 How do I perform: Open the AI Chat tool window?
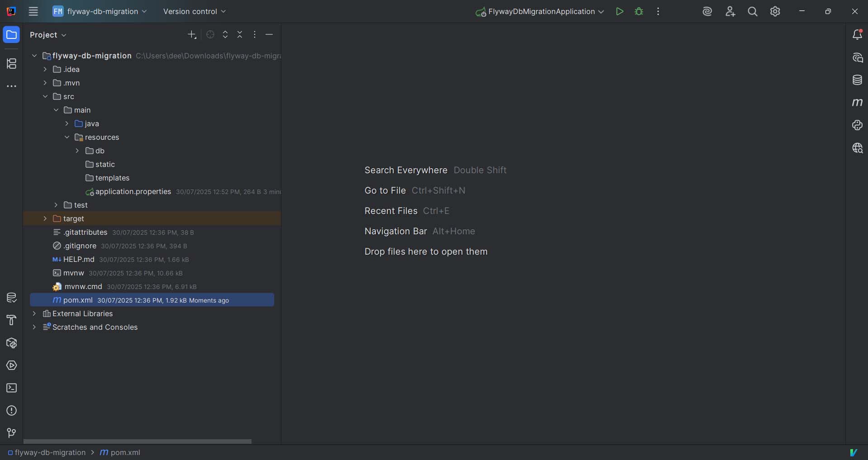click(857, 57)
